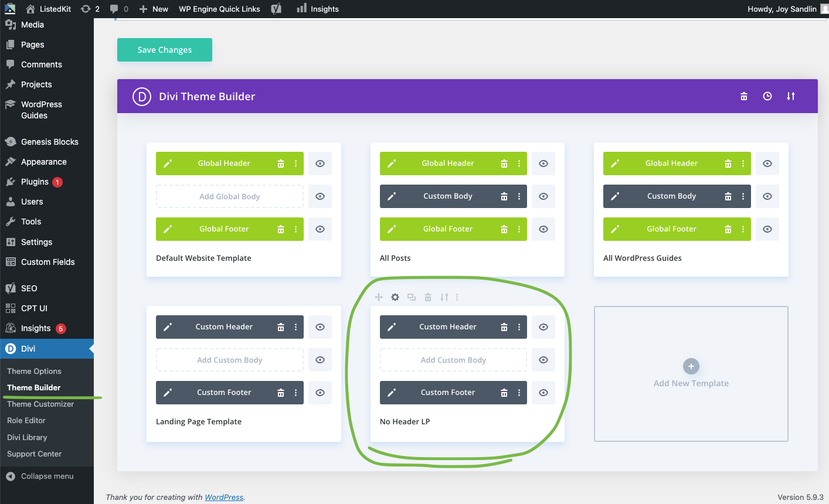The width and height of the screenshot is (829, 504).
Task: Open more options for All WordPress Guides Custom Body
Action: point(743,196)
